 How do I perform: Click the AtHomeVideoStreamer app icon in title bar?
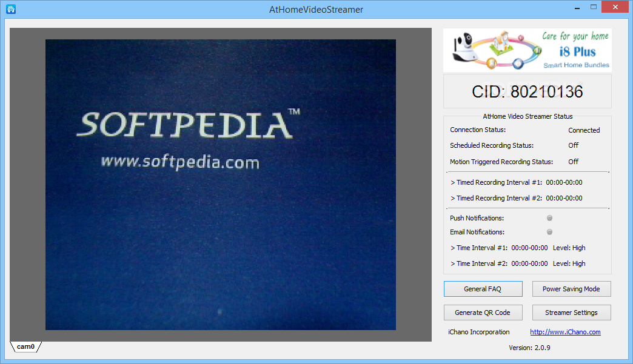11,9
